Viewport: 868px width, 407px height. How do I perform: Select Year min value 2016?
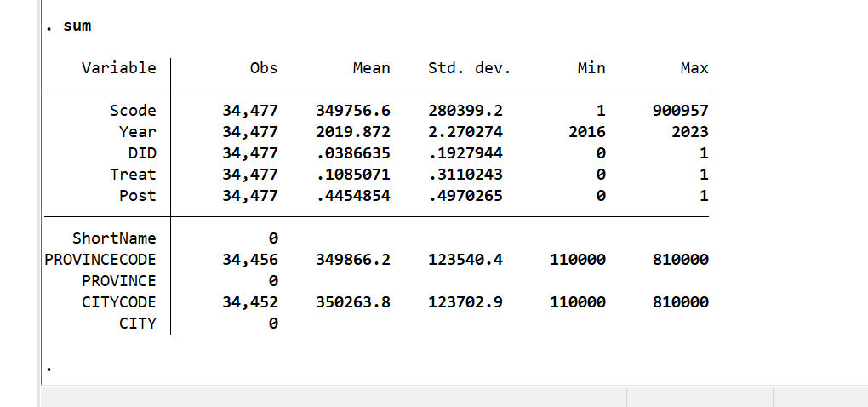(x=587, y=132)
